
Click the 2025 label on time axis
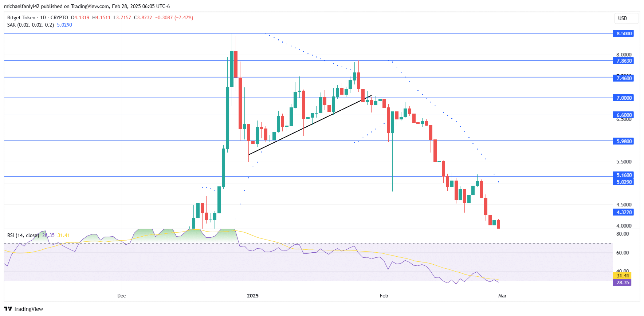coord(253,296)
